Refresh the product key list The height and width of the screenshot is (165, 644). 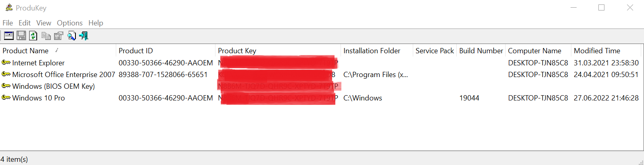tap(33, 36)
